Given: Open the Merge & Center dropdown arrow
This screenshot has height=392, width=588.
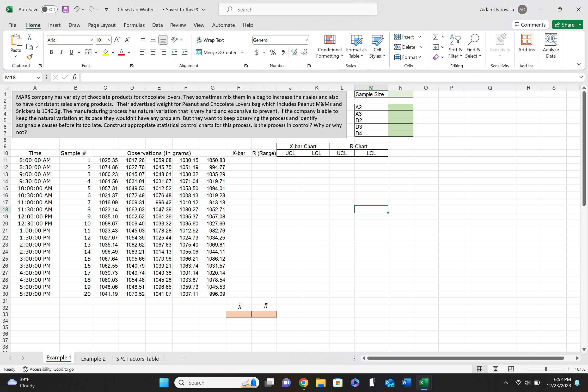Looking at the screenshot, I should tap(242, 52).
